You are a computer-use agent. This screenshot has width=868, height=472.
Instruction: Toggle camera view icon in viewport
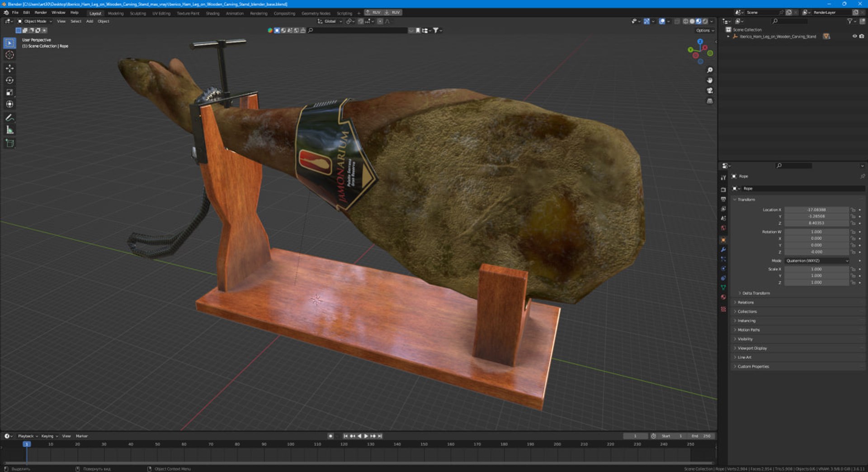pyautogui.click(x=710, y=91)
